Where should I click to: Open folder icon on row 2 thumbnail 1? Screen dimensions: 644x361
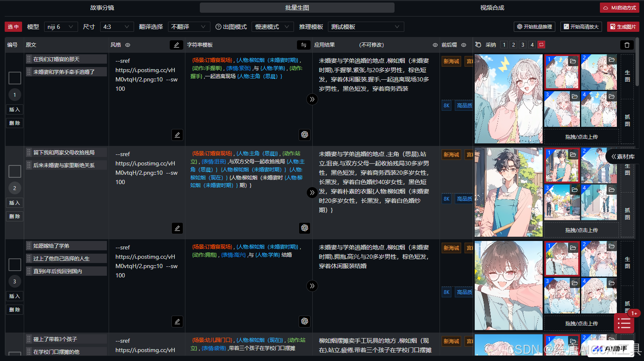(x=573, y=154)
